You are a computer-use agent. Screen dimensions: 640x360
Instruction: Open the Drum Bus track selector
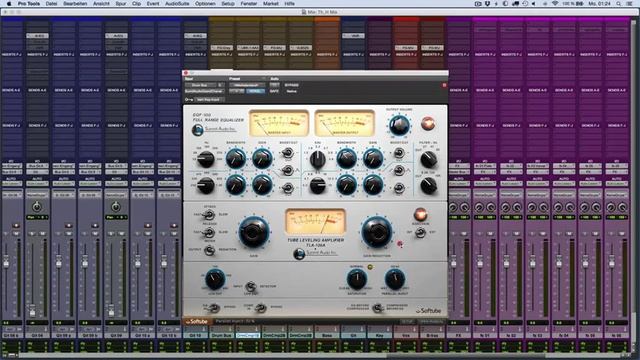(200, 85)
